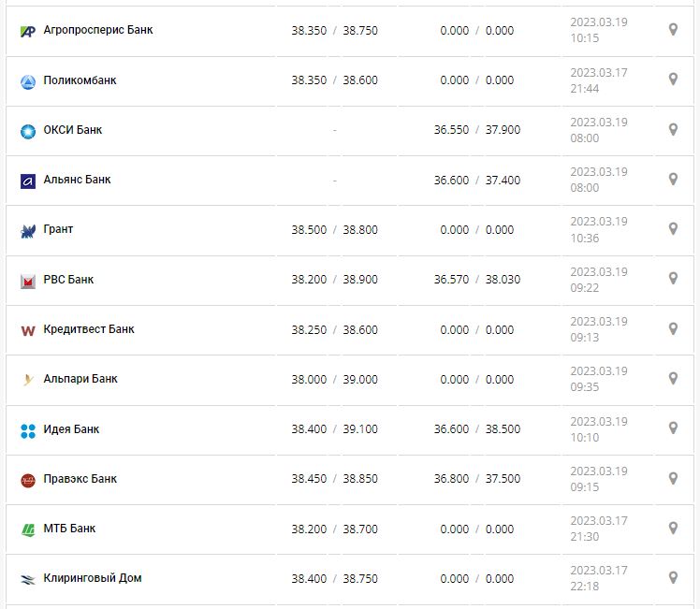Viewport: 700px width, 609px height.
Task: Open map marker for Альпари Банк row
Action: click(x=673, y=379)
